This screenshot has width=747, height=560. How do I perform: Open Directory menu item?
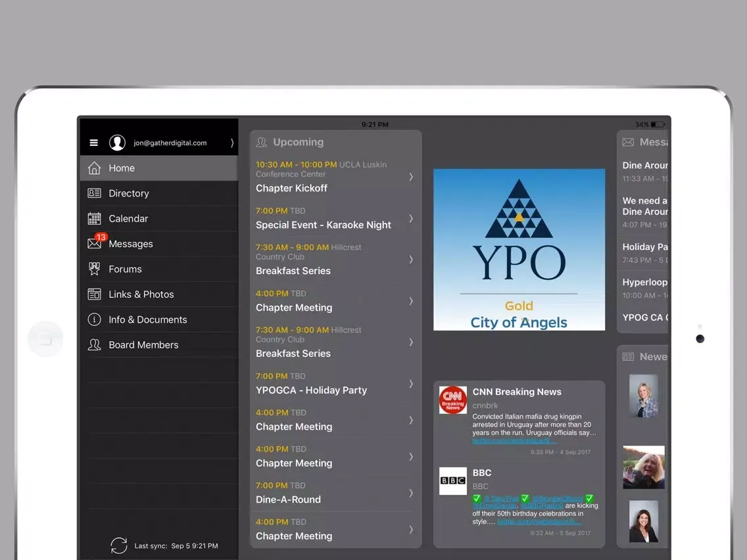pyautogui.click(x=159, y=193)
